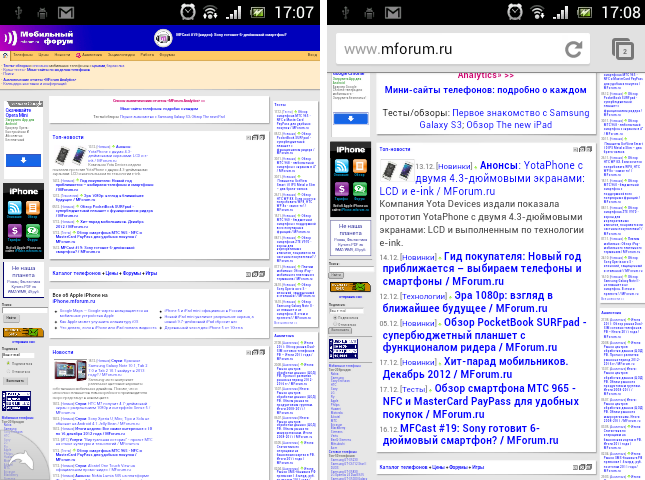This screenshot has height=480, width=645.
Task: Open Эра 1080p article in Chrome
Action: [468, 301]
